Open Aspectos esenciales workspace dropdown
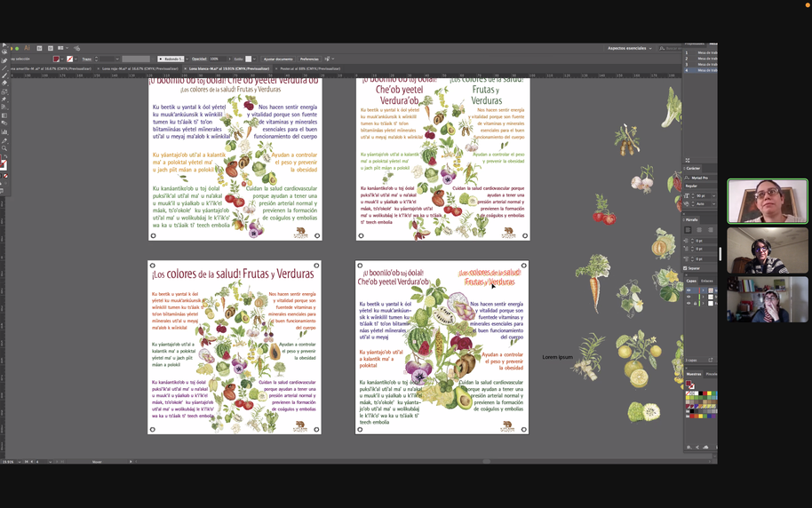 [629, 48]
